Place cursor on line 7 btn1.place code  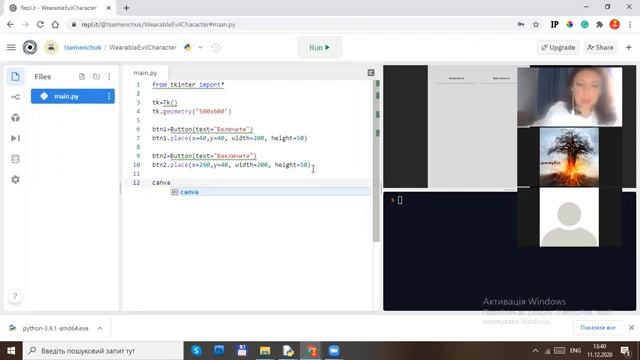229,138
